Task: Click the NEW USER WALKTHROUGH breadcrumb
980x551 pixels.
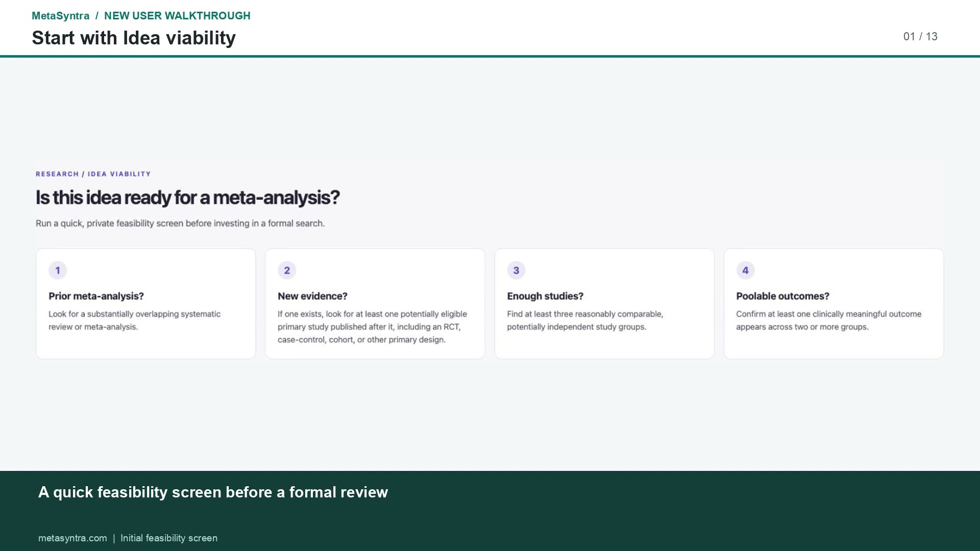Action: point(177,16)
